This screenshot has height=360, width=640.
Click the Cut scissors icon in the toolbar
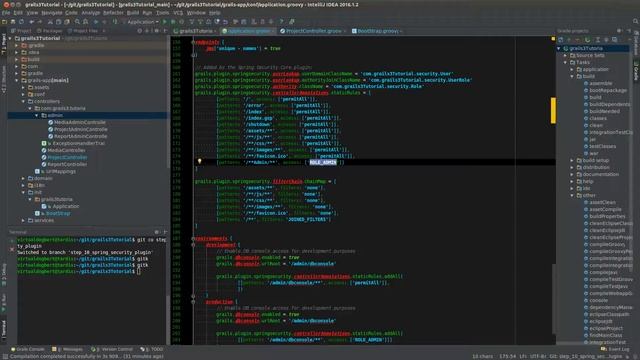tap(50, 22)
